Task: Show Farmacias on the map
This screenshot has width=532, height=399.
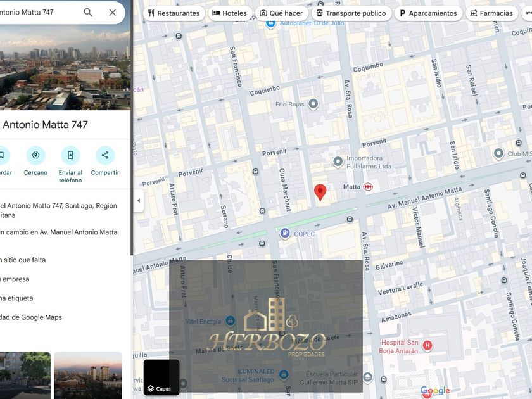Action: 491,13
